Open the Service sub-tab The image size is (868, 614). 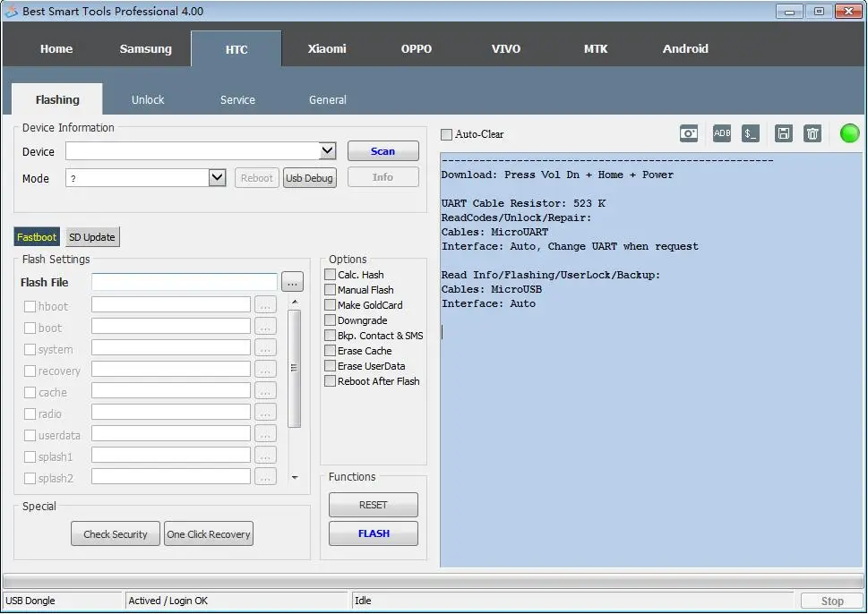(x=237, y=99)
